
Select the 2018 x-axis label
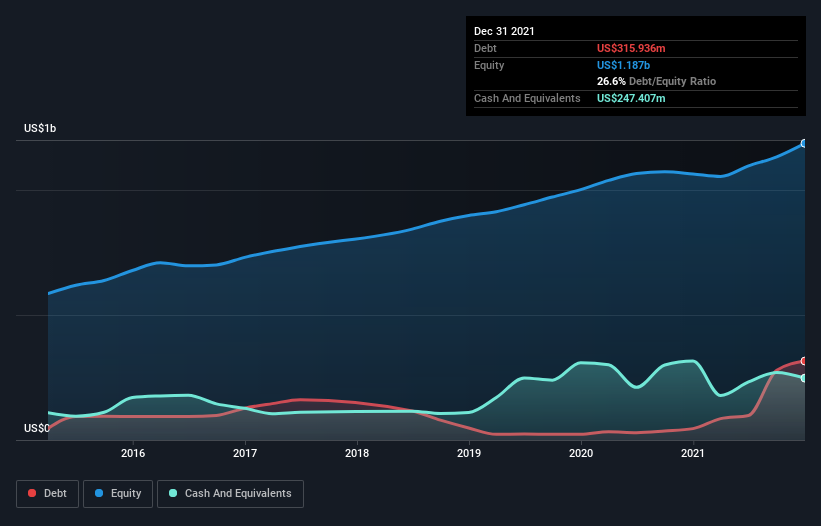point(357,453)
